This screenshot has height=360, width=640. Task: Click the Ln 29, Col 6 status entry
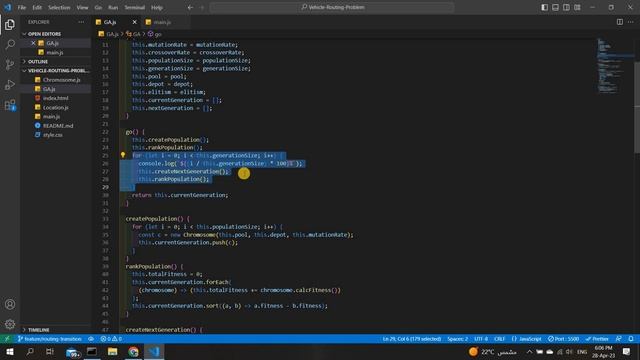tap(412, 339)
